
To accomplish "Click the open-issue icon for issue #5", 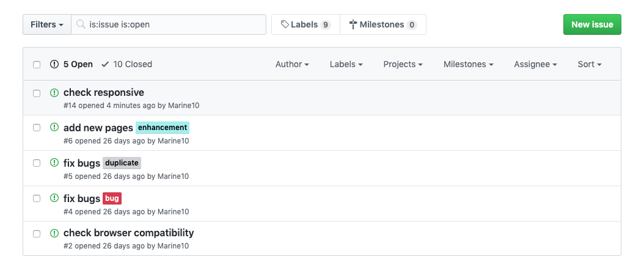I will pos(54,162).
